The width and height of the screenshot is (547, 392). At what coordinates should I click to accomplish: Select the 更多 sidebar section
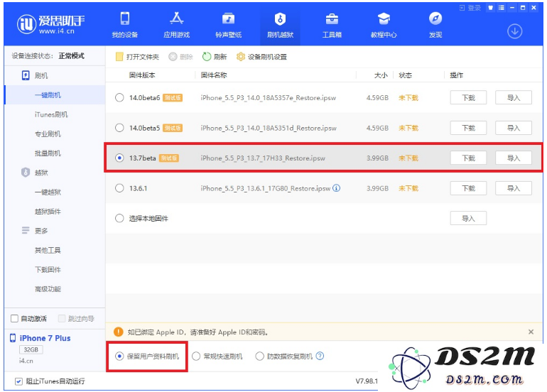point(35,231)
